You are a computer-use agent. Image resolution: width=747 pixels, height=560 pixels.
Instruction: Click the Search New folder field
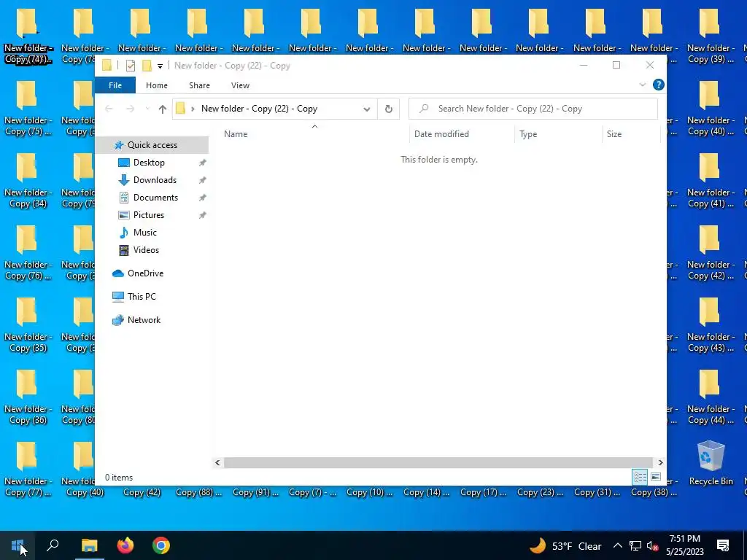click(x=533, y=109)
